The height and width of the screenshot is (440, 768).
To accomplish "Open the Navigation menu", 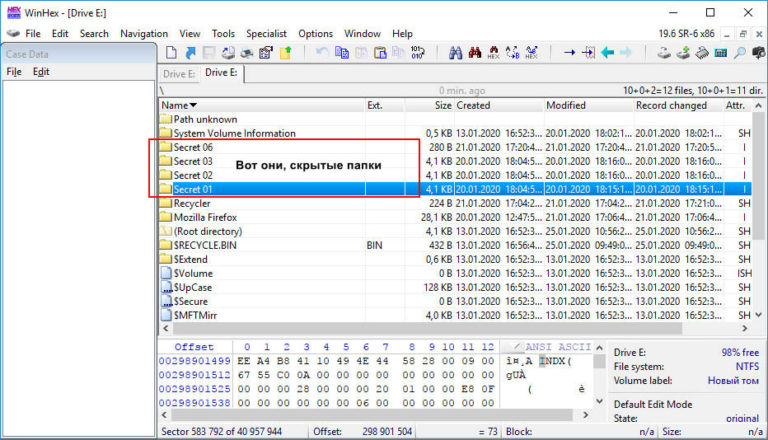I will pyautogui.click(x=144, y=33).
